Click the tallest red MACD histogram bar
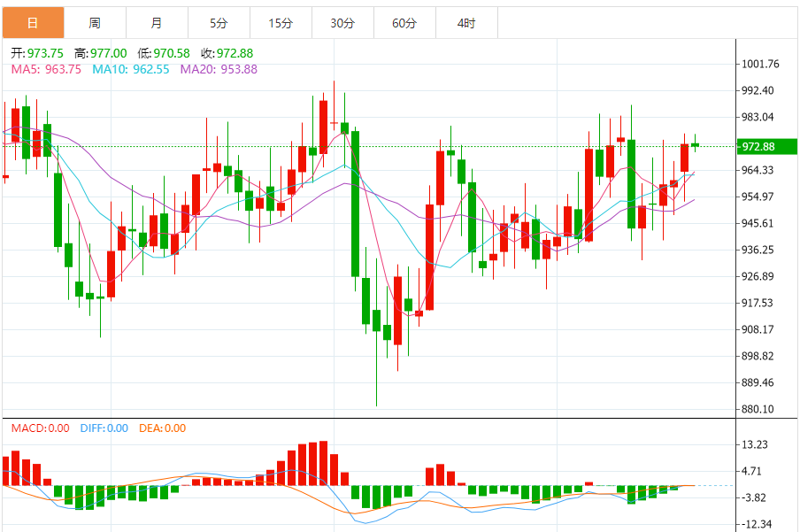Viewport: 800px width, 532px height. [x=324, y=463]
